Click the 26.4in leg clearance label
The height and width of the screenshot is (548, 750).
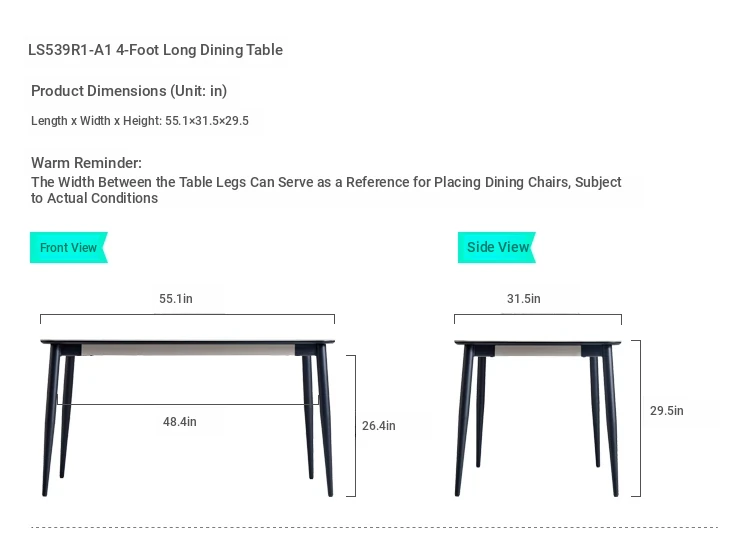pyautogui.click(x=379, y=426)
